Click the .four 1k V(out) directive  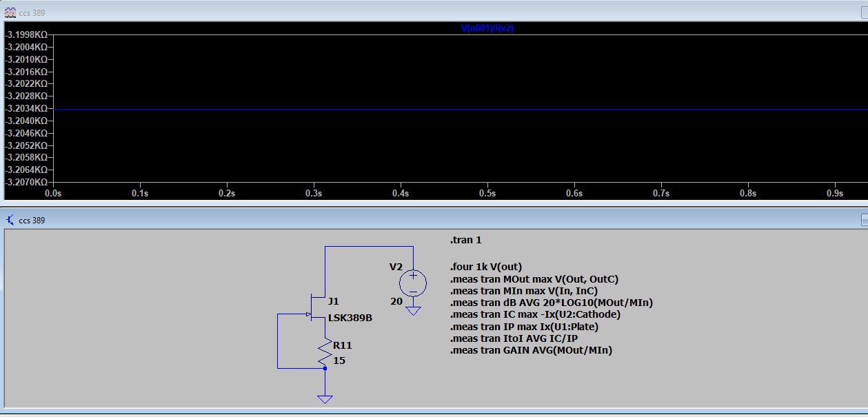pos(485,267)
